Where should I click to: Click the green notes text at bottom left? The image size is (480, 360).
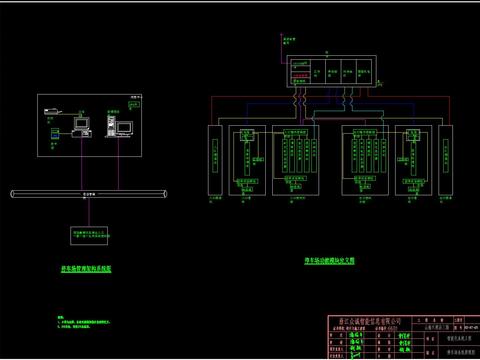pos(83,322)
